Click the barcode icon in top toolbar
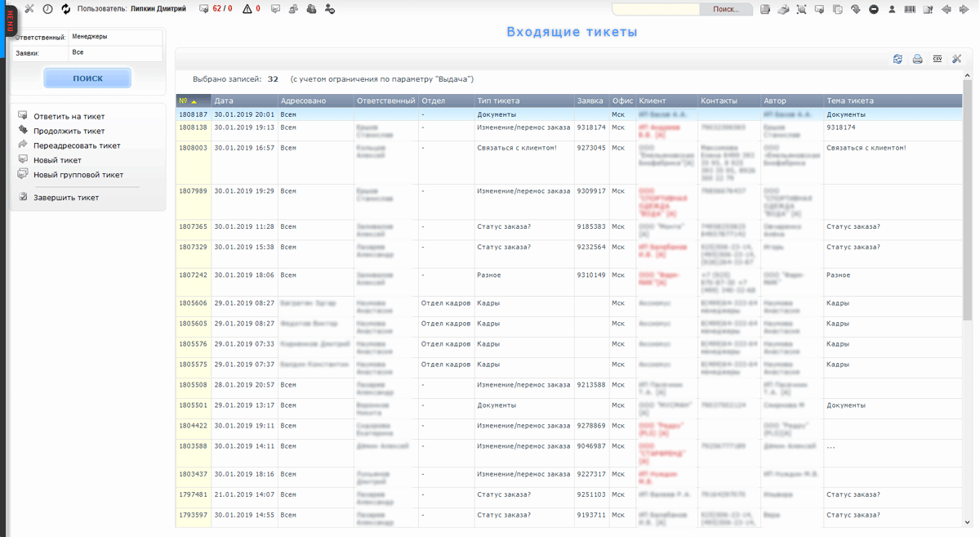Screen dimensions: 980x537 [910, 9]
